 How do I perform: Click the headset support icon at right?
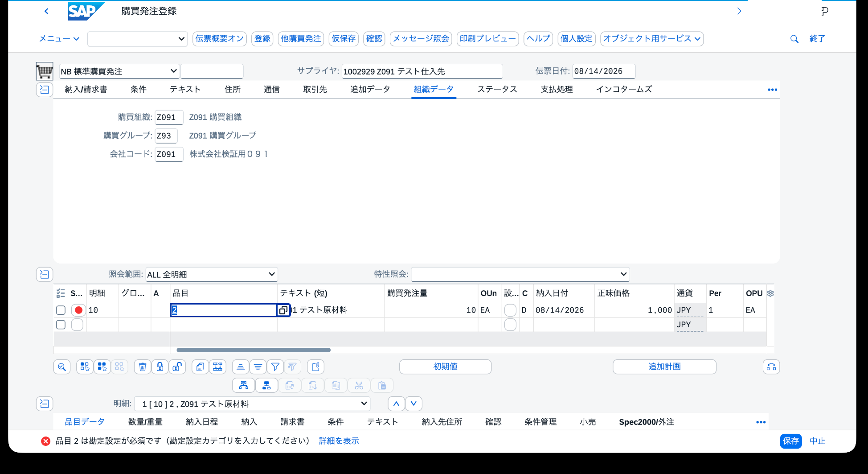point(771,367)
